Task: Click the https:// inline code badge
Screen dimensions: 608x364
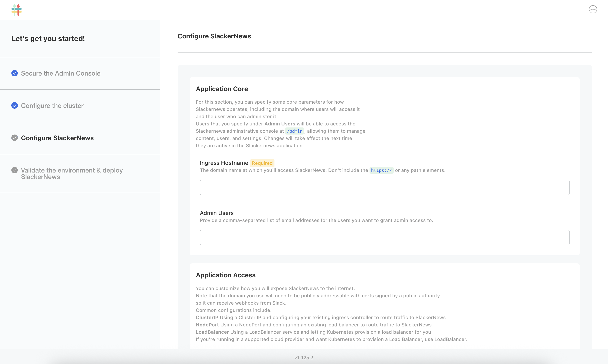Action: 381,170
